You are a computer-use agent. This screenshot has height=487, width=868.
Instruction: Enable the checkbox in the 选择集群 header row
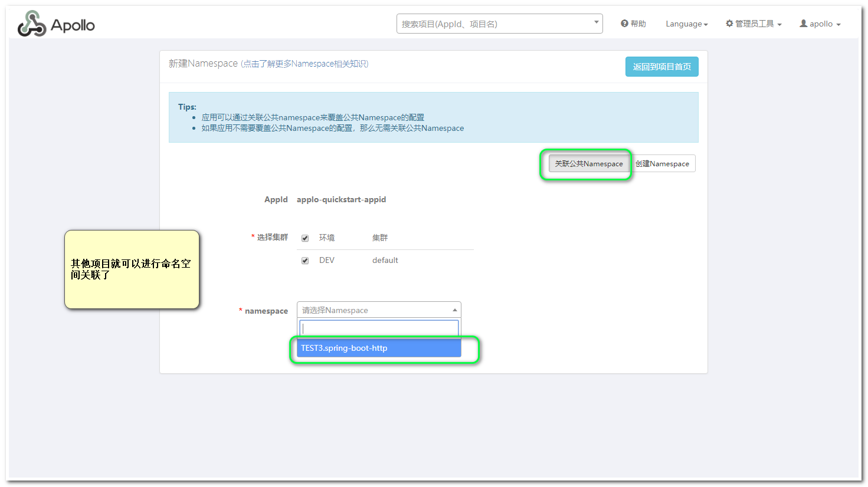[305, 238]
